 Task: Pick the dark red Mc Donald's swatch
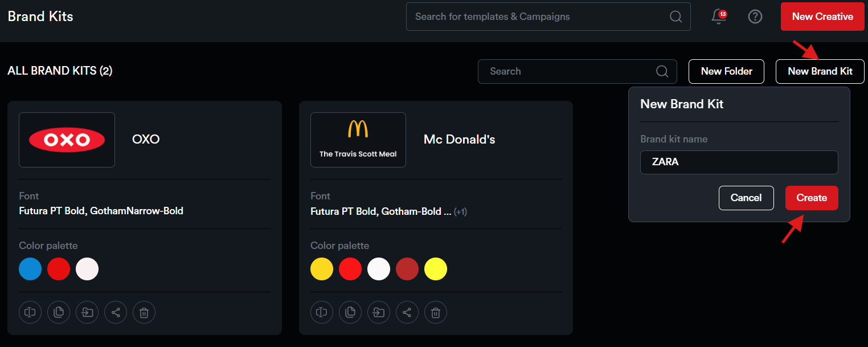(407, 269)
